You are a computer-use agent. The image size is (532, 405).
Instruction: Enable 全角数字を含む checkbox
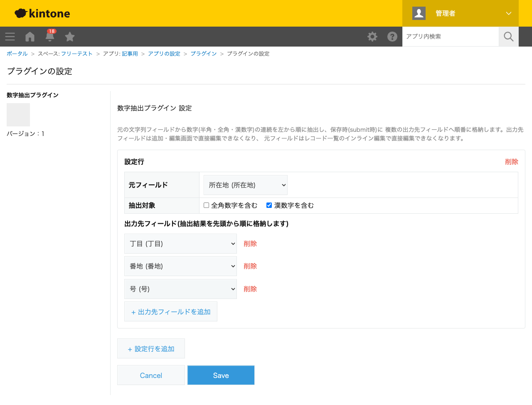click(206, 205)
